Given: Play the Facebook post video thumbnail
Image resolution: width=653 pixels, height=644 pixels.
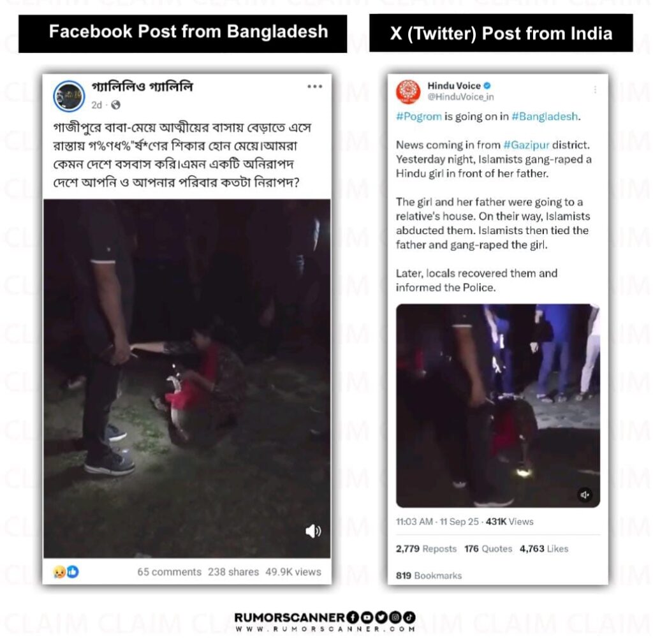Looking at the screenshot, I should click(x=187, y=378).
